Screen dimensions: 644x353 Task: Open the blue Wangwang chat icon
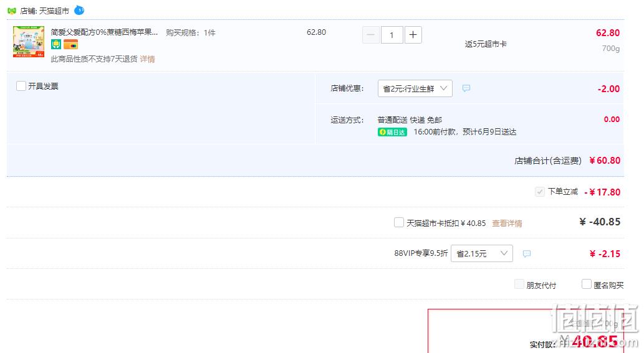[x=79, y=10]
